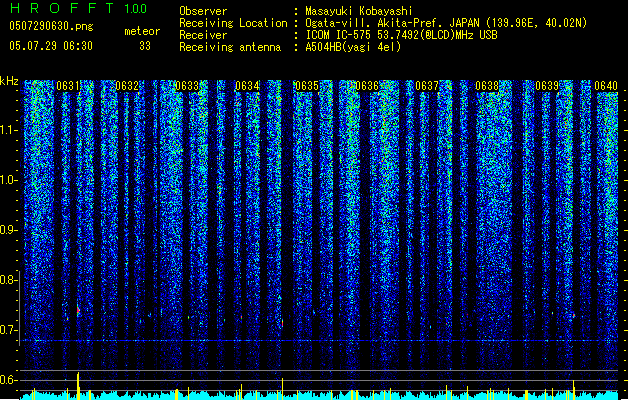This screenshot has height=400, width=629.
Task: Click the yellow intensity spike before 0635
Action: [282, 389]
